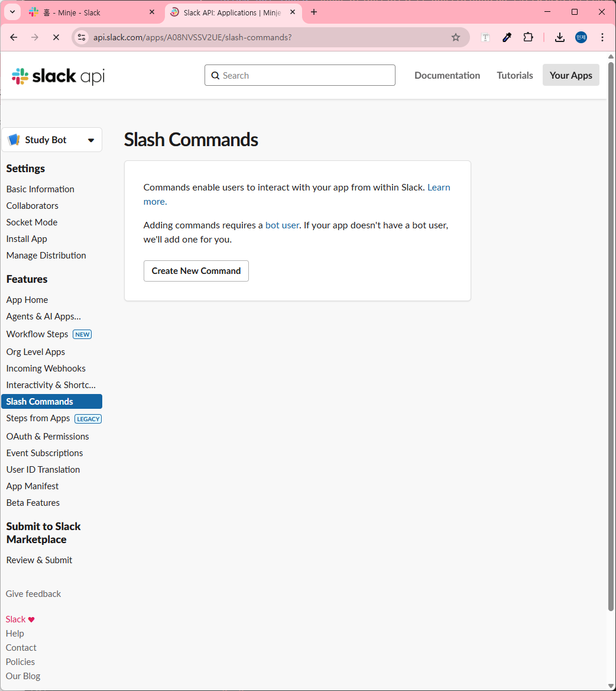Close the Slack API Applications tab
Viewport: 616px width, 691px height.
(293, 12)
